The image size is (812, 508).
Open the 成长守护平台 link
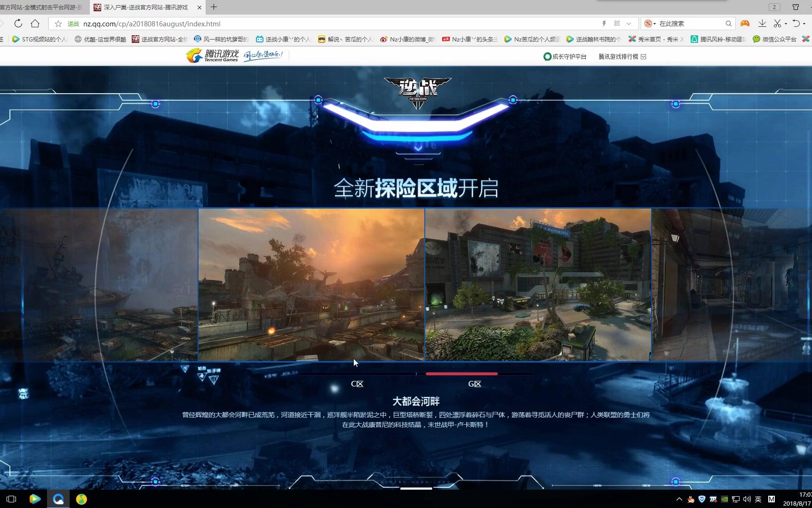[x=565, y=56]
